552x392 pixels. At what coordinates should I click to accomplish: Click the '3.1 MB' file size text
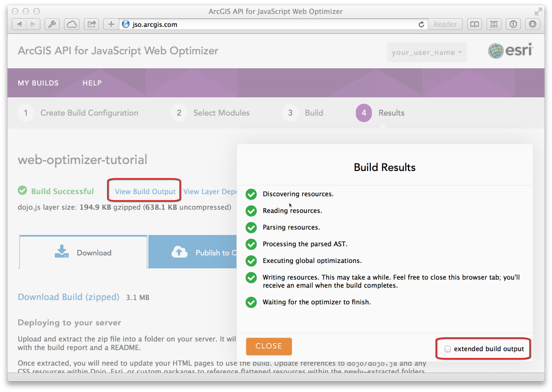[138, 297]
